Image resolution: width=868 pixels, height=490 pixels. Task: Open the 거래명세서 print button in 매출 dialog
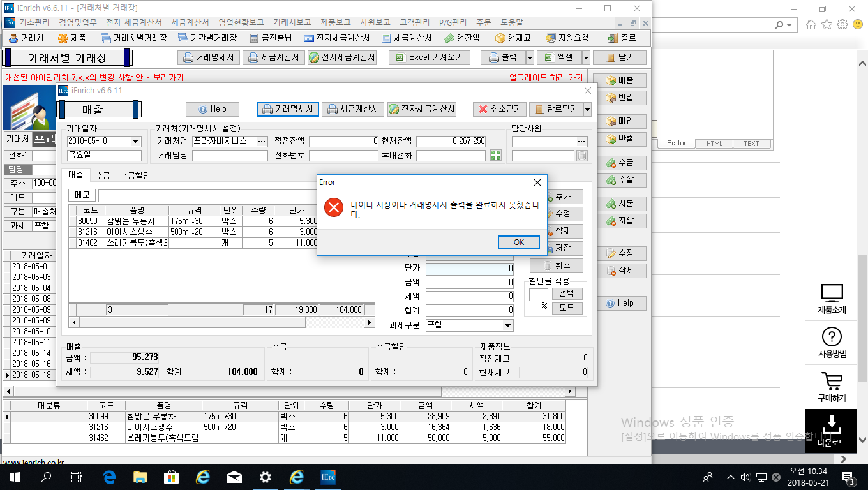coord(288,109)
